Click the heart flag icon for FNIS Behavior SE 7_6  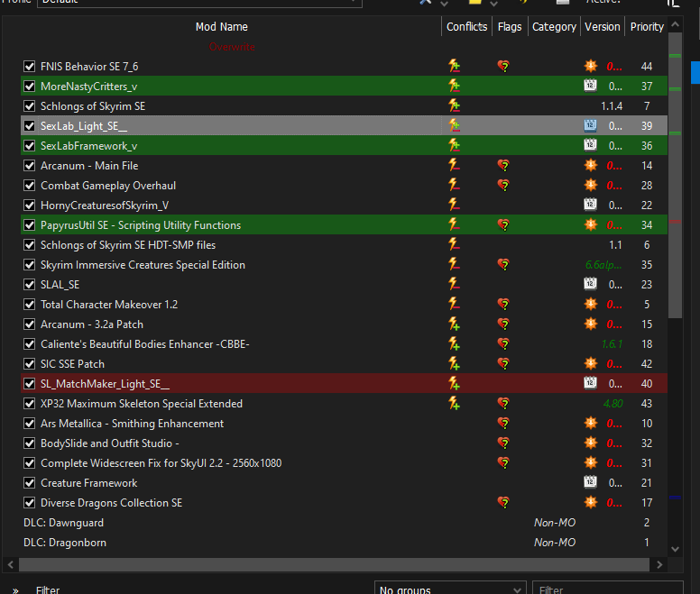[x=503, y=67]
